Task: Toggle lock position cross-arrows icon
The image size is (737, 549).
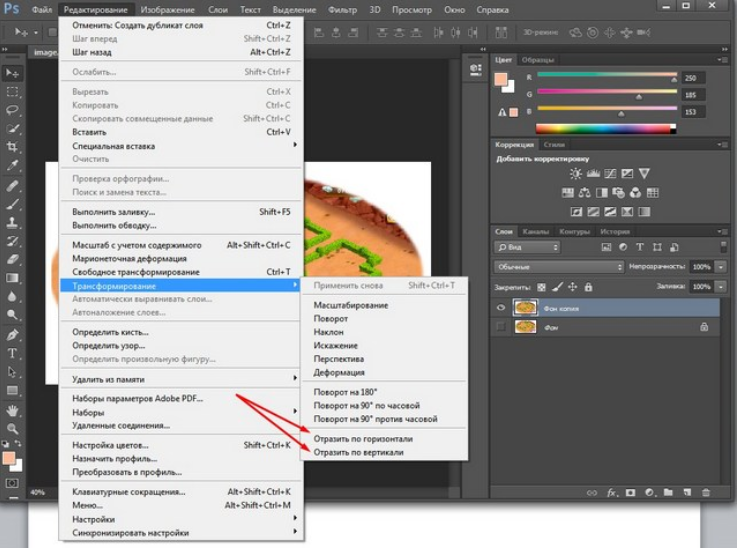Action: coord(572,287)
